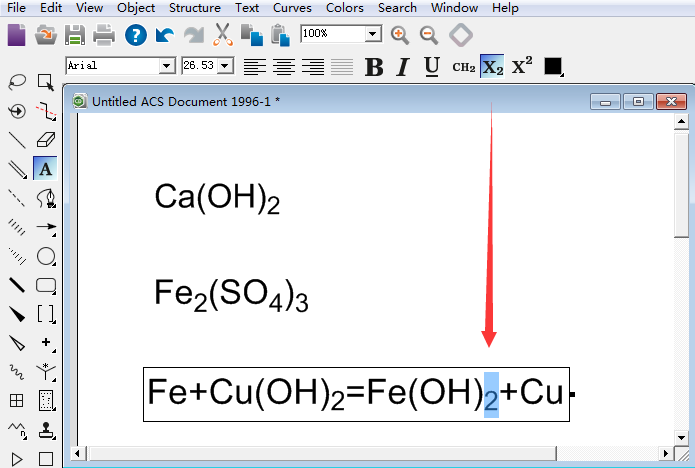
Task: Toggle Bold formatting
Action: coord(374,67)
